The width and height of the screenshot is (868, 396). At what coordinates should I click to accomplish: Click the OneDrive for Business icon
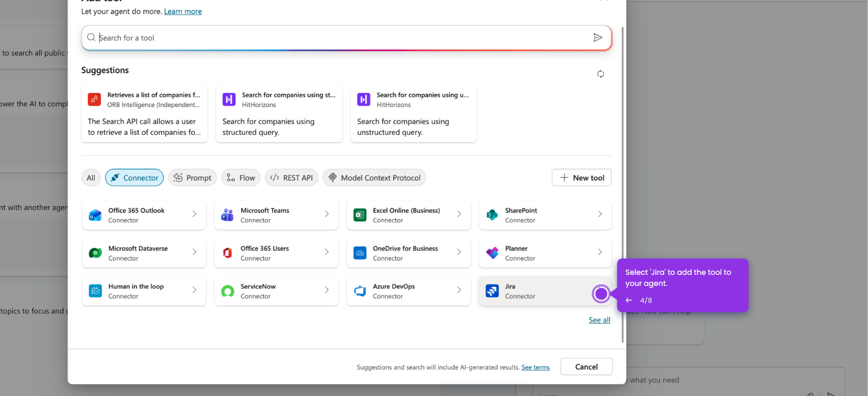360,253
